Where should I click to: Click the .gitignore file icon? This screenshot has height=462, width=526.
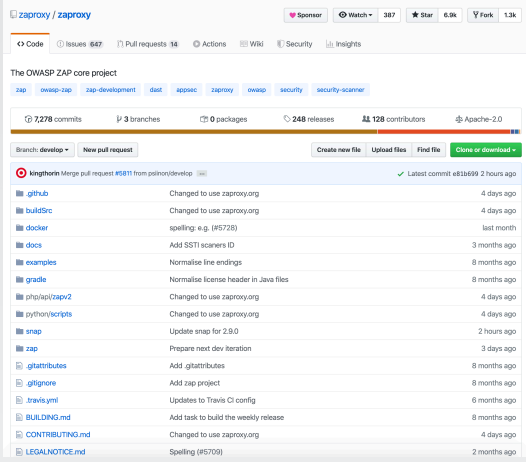click(x=19, y=383)
